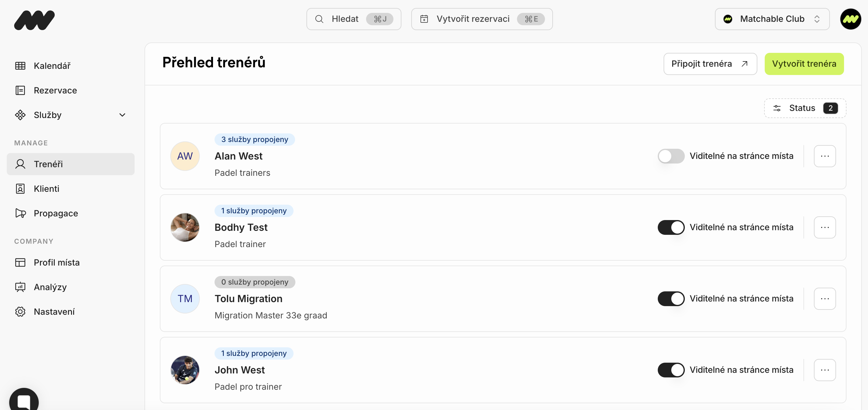Click the user profile avatar icon

(x=850, y=19)
